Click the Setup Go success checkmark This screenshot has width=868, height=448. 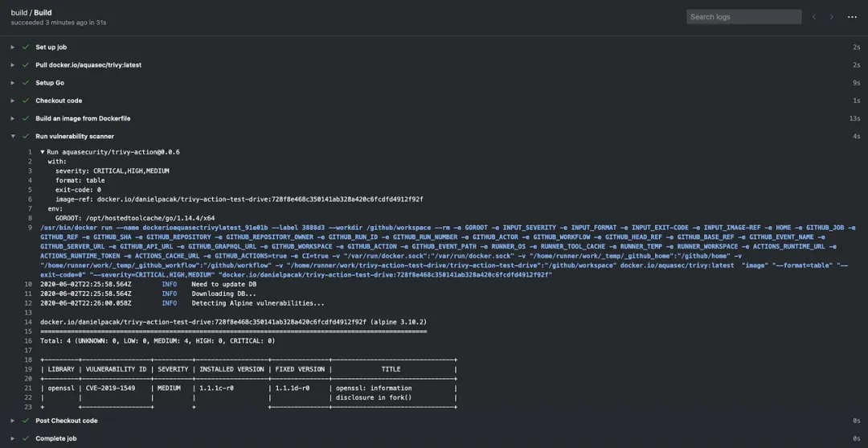(26, 83)
